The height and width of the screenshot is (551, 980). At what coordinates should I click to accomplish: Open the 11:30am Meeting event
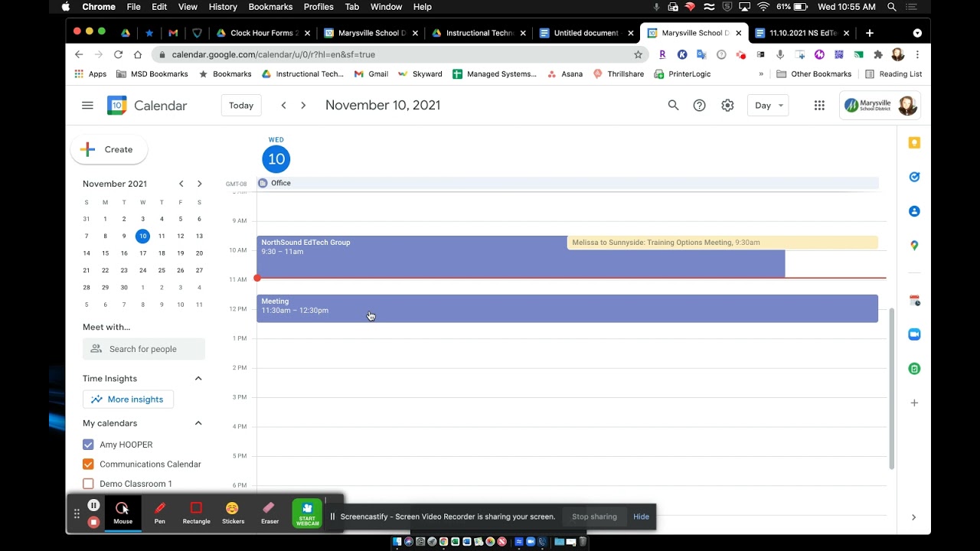[x=567, y=308]
